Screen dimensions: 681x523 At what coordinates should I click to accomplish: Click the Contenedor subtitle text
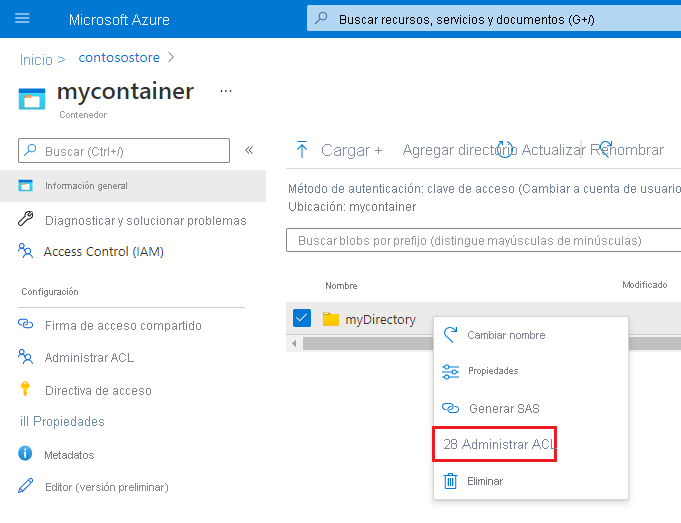[83, 115]
